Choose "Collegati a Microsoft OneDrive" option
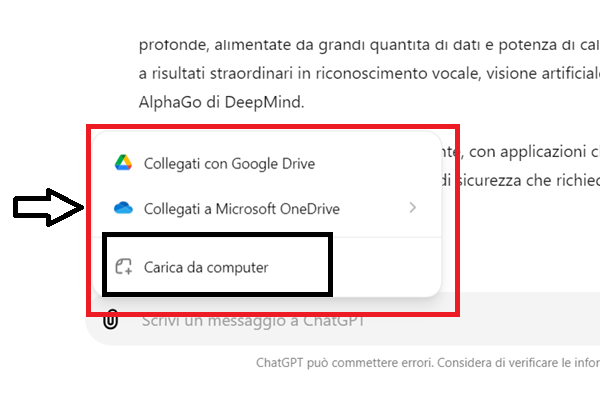Screen dimensions: 600x400 click(x=241, y=209)
